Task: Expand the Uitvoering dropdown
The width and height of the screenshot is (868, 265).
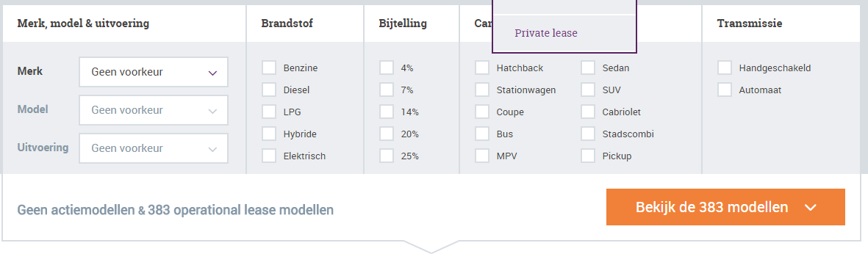Action: (154, 148)
